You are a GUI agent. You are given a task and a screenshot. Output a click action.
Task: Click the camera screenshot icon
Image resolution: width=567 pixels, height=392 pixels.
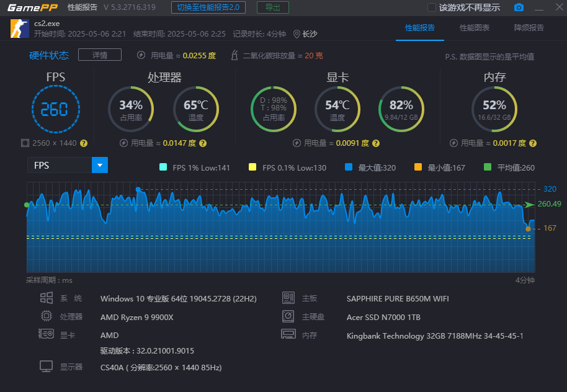tap(519, 7)
